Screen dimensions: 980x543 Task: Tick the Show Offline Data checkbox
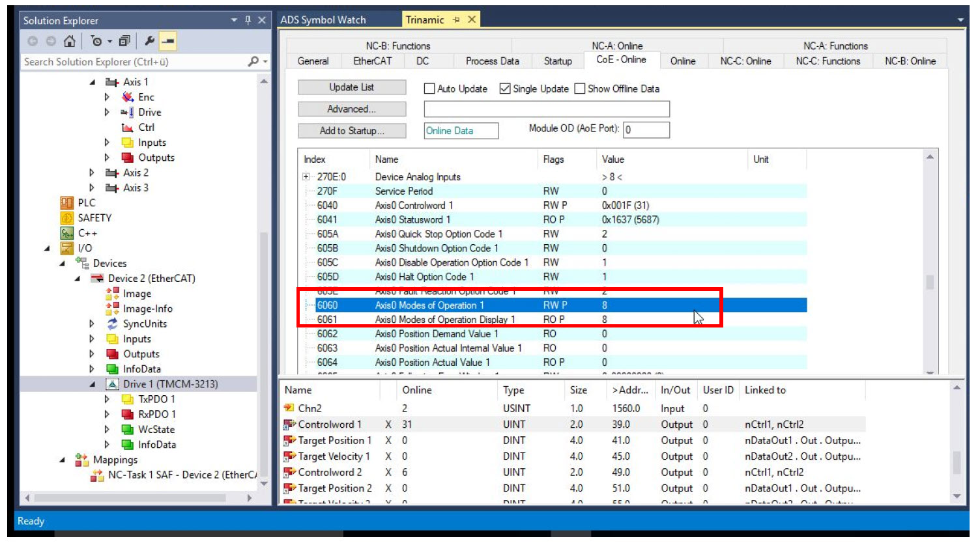point(580,89)
